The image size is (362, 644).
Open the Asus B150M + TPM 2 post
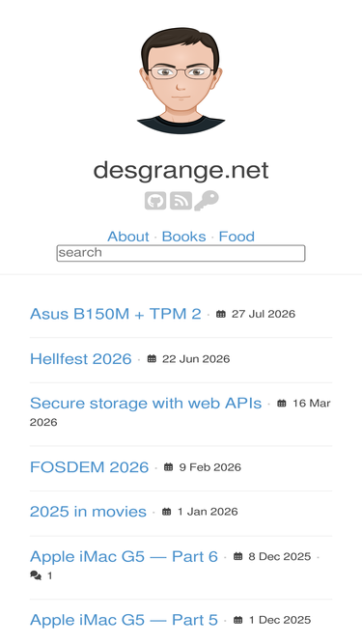(116, 314)
